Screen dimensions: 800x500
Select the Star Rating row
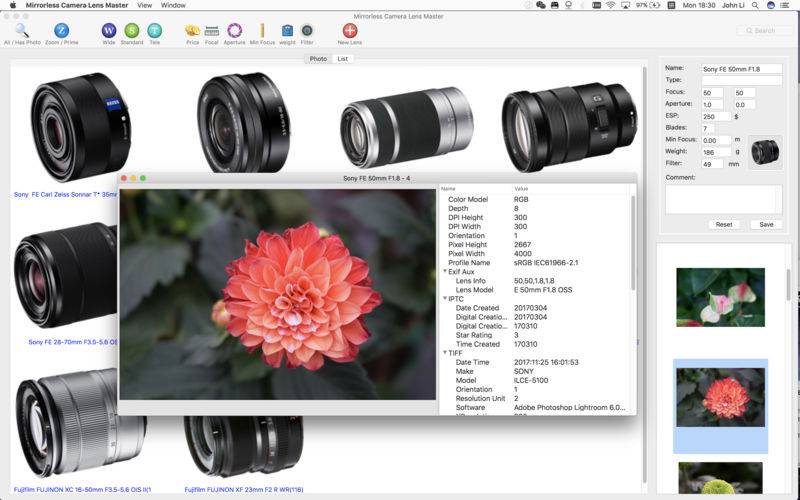click(535, 335)
